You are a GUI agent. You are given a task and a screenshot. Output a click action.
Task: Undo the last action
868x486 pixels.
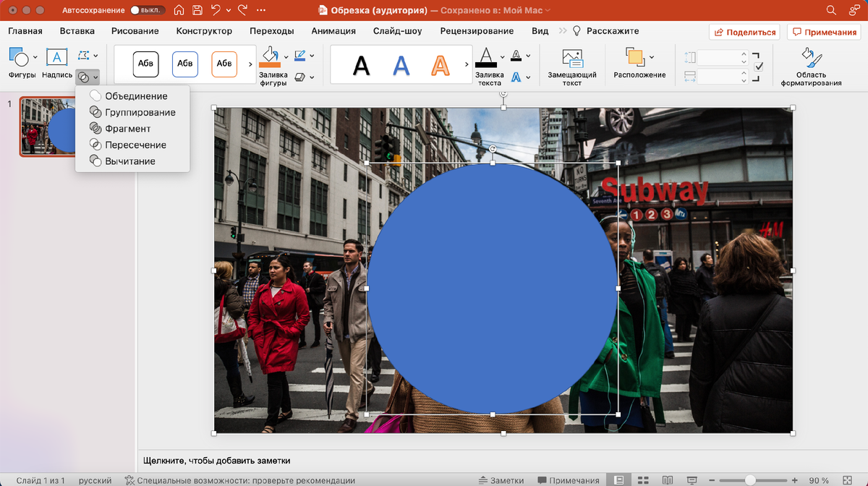(216, 10)
